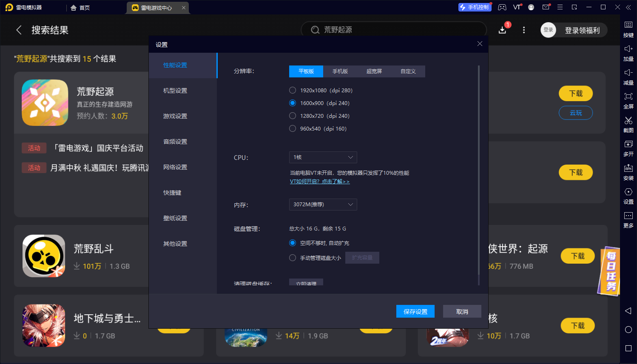Close the 设置 dialog

[480, 44]
